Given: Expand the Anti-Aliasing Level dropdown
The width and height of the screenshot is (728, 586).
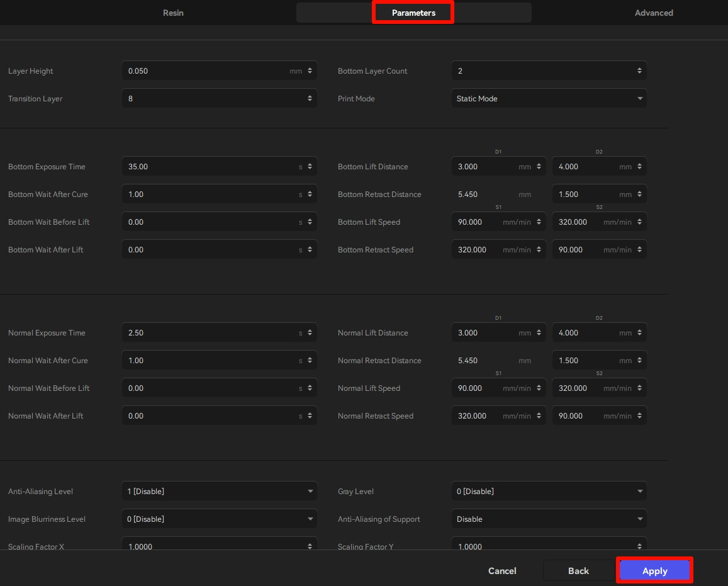Looking at the screenshot, I should click(219, 492).
